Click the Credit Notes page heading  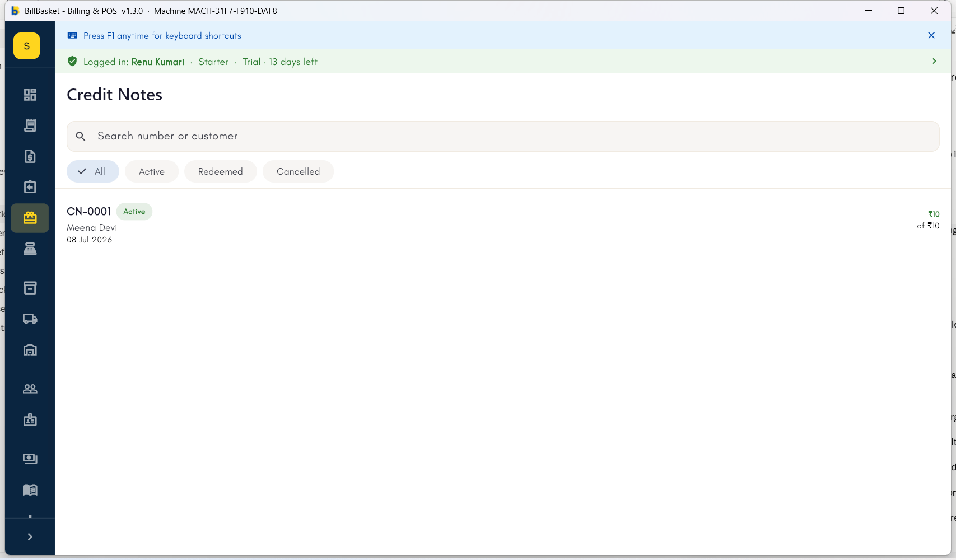tap(115, 95)
